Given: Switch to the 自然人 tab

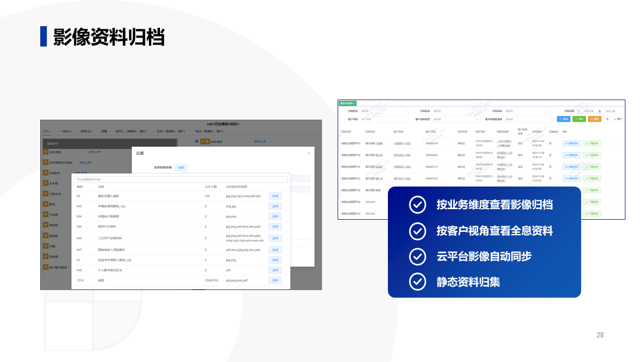Looking at the screenshot, I should pos(46,131).
